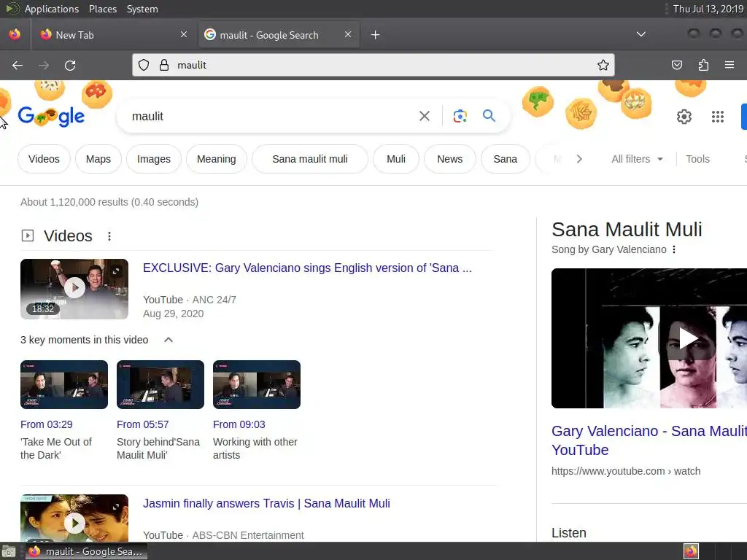Show desktop button in bottom panel
The image size is (747, 560).
9,551
